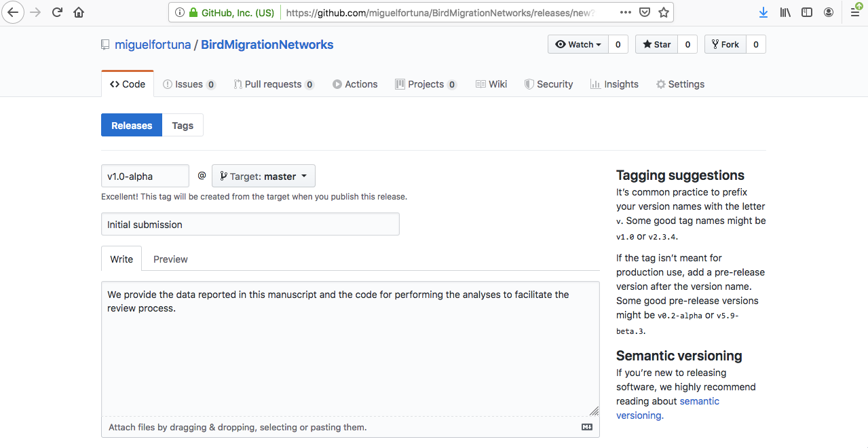Open the BirdMigrationNetworks repository link
Screen dimensions: 868x448
pyautogui.click(x=267, y=45)
